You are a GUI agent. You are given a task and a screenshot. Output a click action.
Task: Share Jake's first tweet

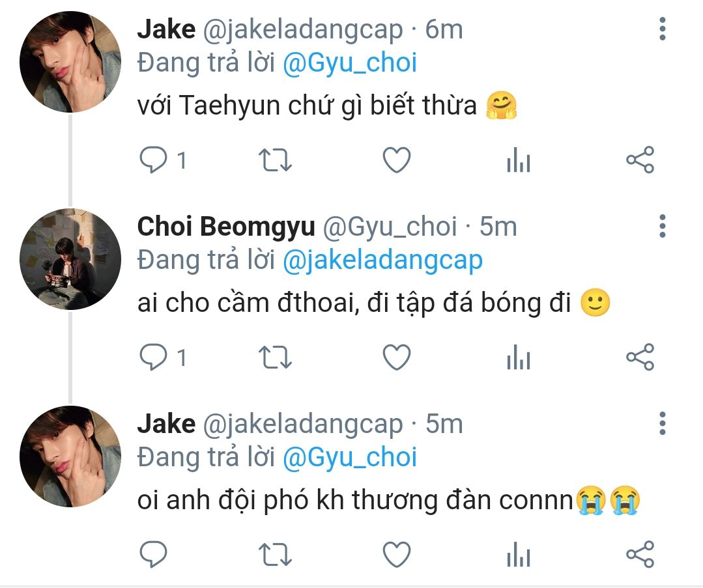(x=640, y=160)
